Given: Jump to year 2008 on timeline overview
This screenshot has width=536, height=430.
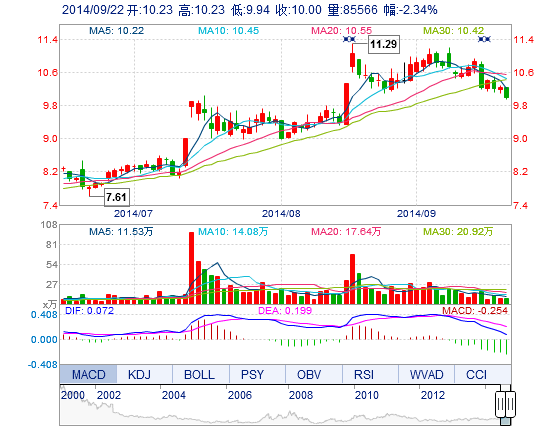Looking at the screenshot, I should coord(301,395).
